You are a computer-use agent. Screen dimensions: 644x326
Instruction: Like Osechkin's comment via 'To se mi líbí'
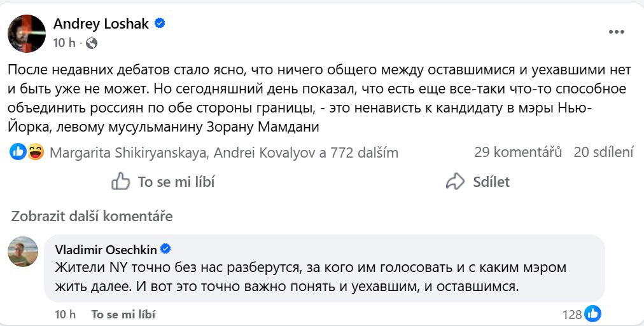(123, 314)
